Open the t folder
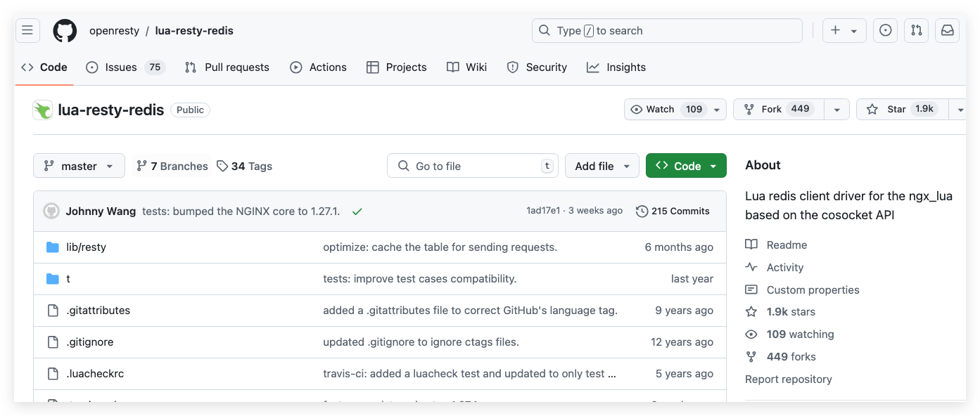 pos(68,279)
